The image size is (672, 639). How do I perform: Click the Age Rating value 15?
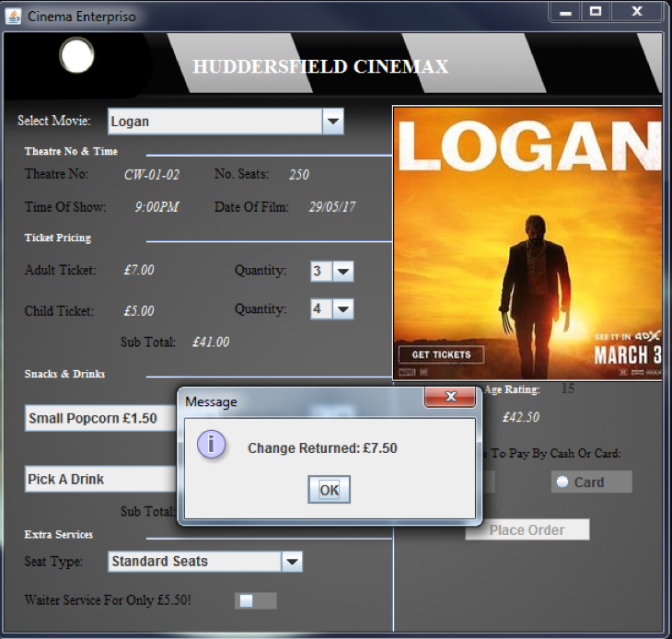coord(568,389)
